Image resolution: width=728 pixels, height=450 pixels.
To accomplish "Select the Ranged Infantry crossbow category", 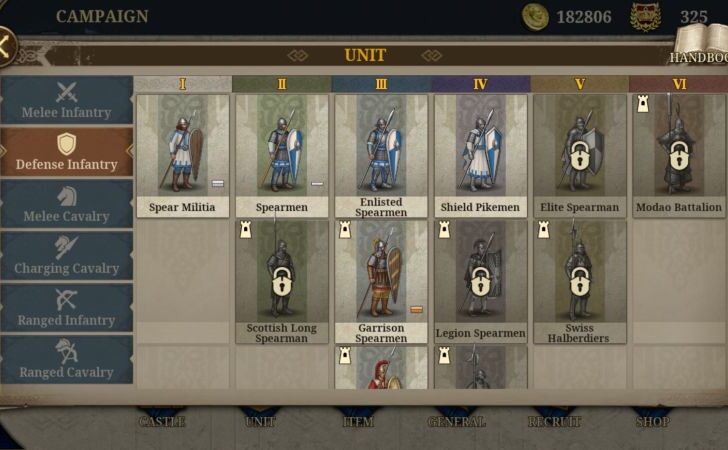I will [x=66, y=308].
